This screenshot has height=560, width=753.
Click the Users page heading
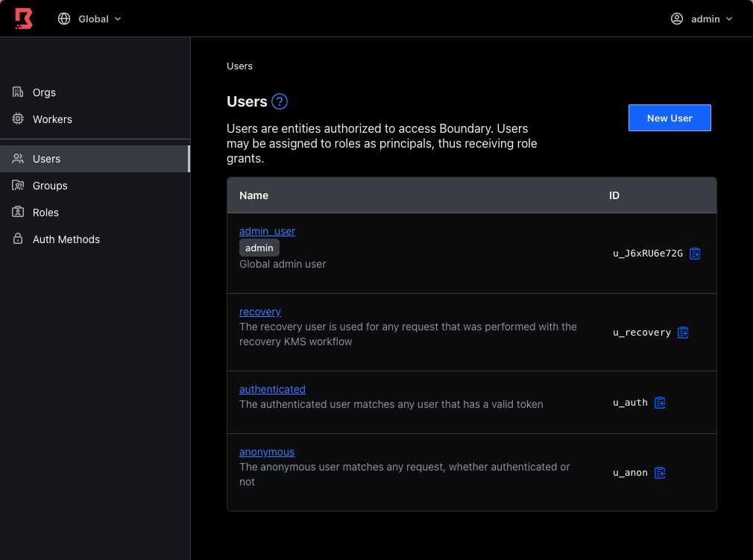click(x=247, y=102)
